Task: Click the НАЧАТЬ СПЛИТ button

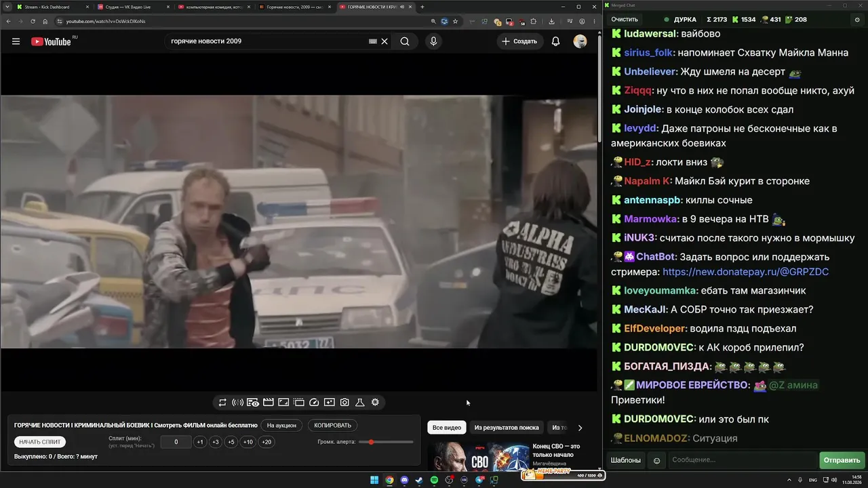Action: pos(40,442)
